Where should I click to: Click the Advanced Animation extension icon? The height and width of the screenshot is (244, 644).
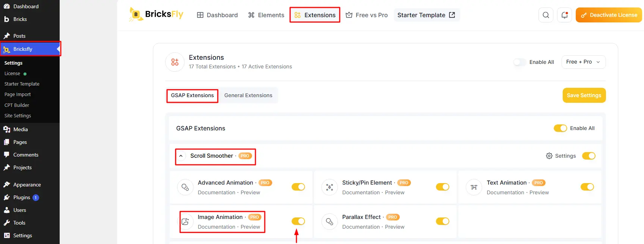tap(185, 187)
